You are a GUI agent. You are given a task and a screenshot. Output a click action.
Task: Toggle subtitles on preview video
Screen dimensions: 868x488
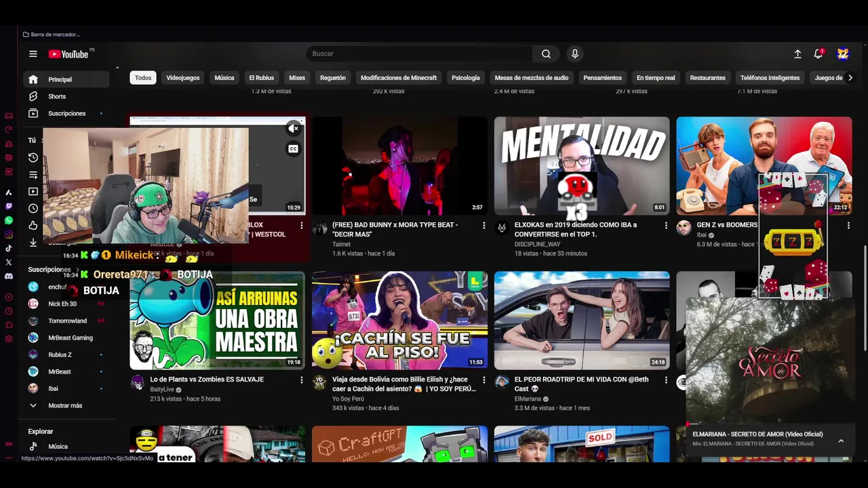(294, 149)
